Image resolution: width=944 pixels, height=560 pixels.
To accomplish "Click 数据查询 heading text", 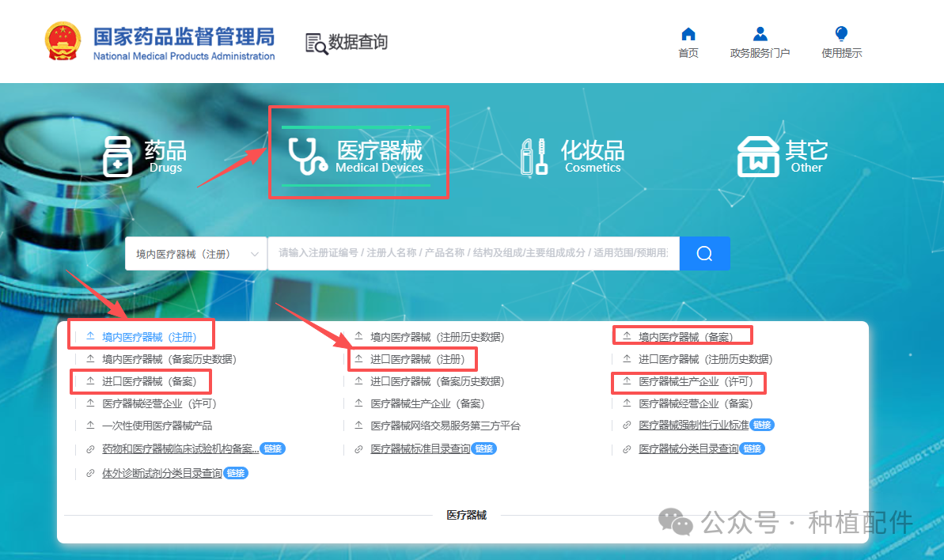I will pos(358,42).
